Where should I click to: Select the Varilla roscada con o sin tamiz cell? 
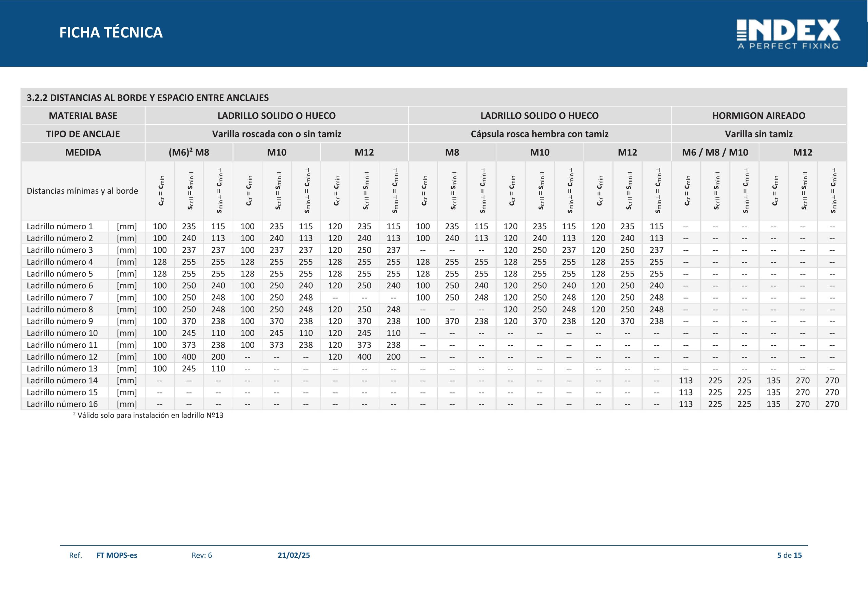(277, 134)
